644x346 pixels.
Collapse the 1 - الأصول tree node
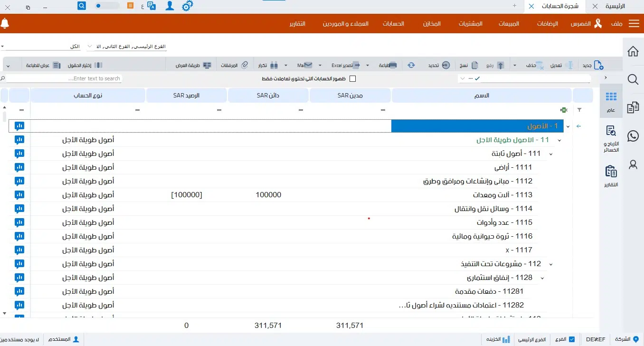point(568,126)
